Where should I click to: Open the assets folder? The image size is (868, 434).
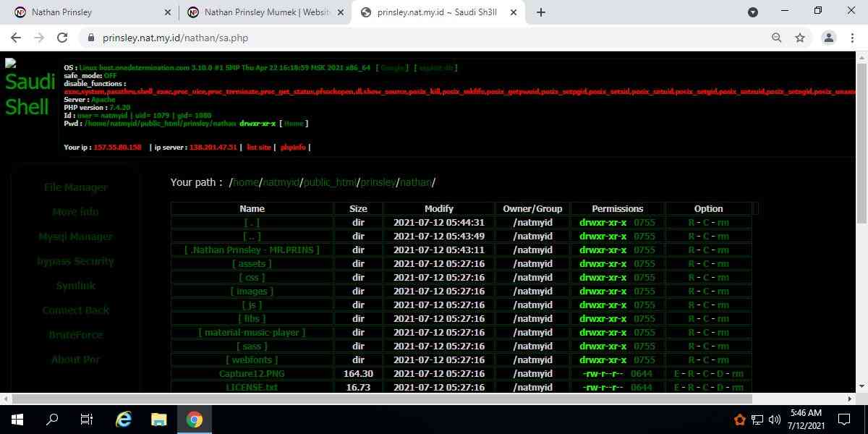point(252,264)
